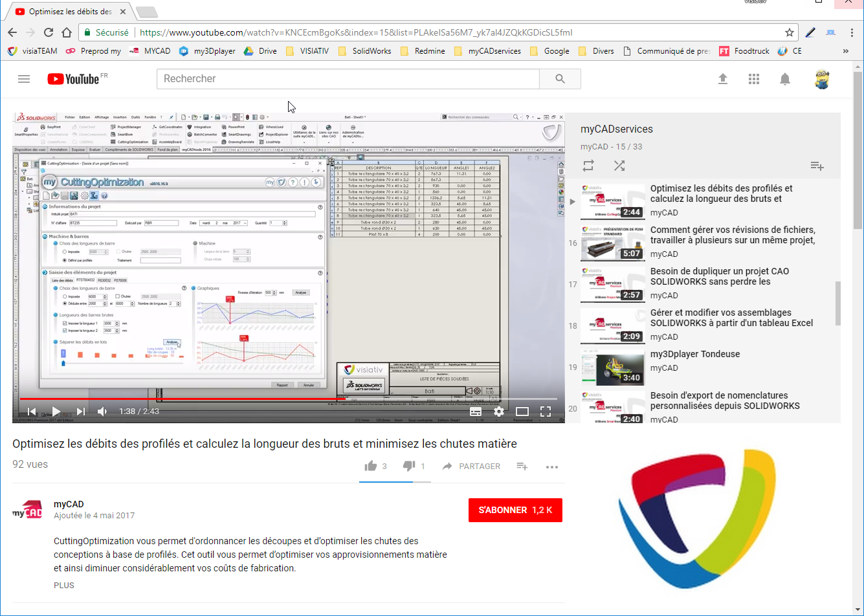Open the notifications bell
The width and height of the screenshot is (864, 616).
785,79
